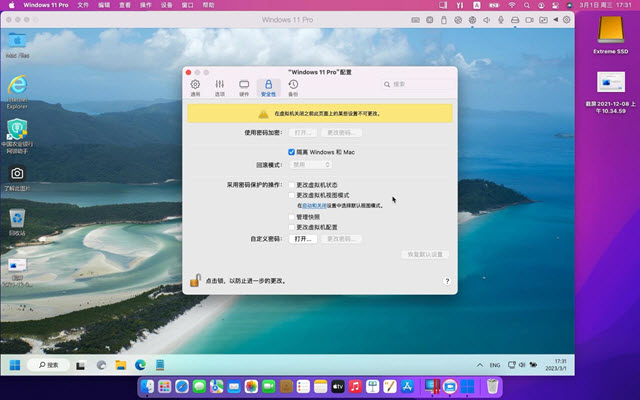Click the padlock icon to prevent changes
640x400 pixels.
tap(196, 280)
